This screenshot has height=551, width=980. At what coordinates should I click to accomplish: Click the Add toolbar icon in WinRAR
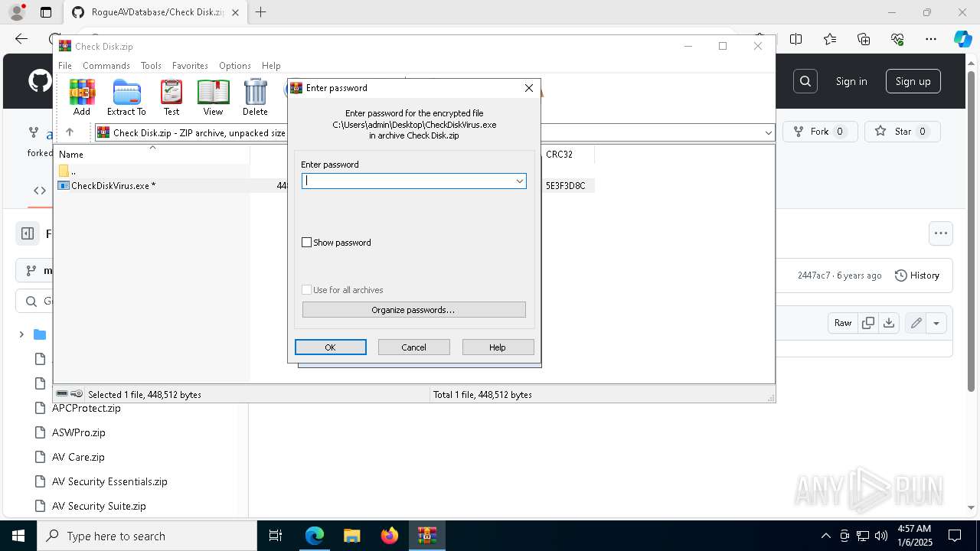[x=82, y=97]
